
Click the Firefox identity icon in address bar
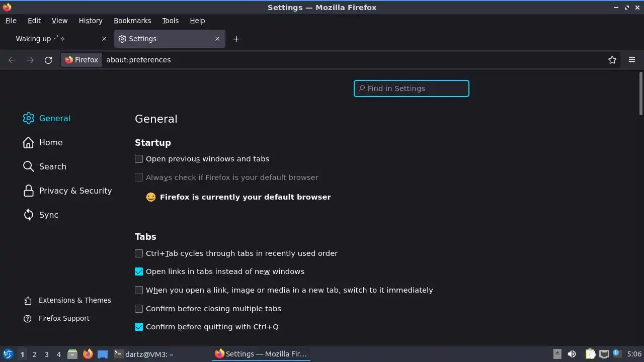82,60
